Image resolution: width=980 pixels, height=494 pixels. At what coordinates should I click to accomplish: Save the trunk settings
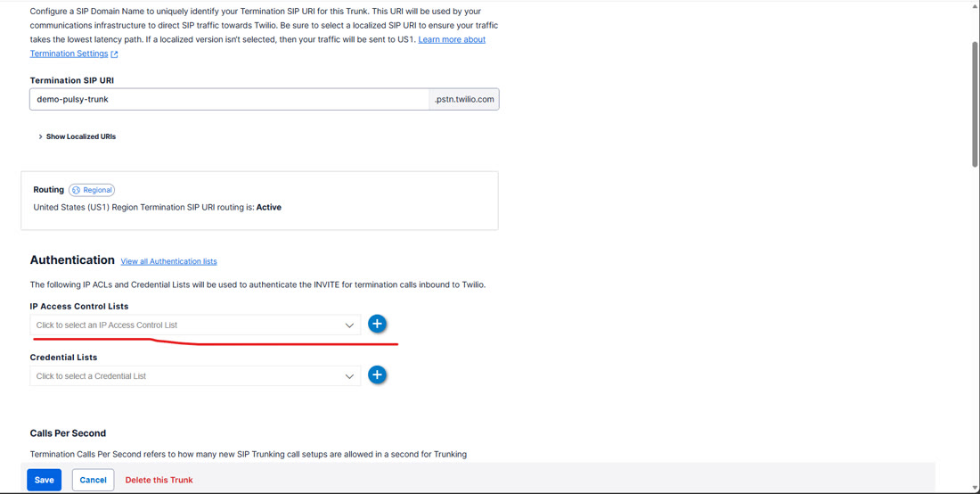(x=44, y=480)
